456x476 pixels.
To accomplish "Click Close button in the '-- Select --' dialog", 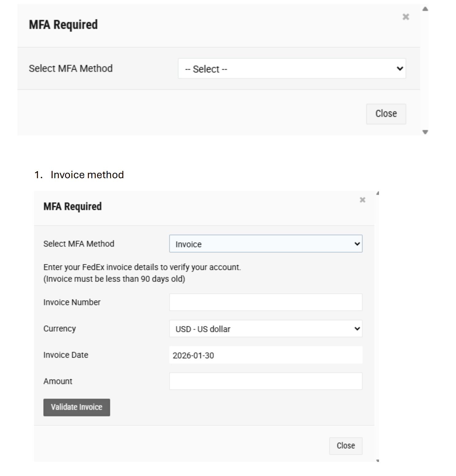I will [x=386, y=114].
